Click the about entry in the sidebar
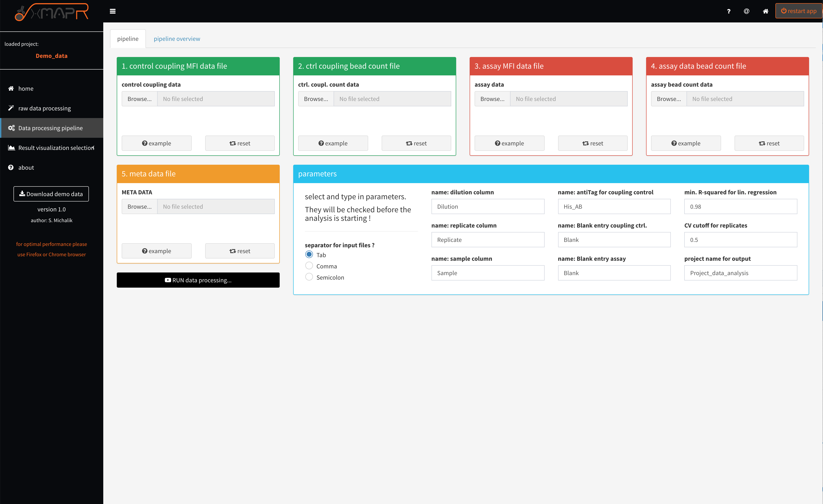 26,167
